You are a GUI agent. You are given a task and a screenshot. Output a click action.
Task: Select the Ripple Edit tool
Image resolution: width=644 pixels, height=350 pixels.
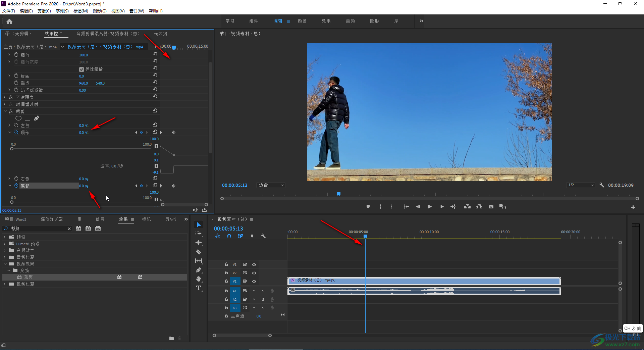click(x=199, y=243)
